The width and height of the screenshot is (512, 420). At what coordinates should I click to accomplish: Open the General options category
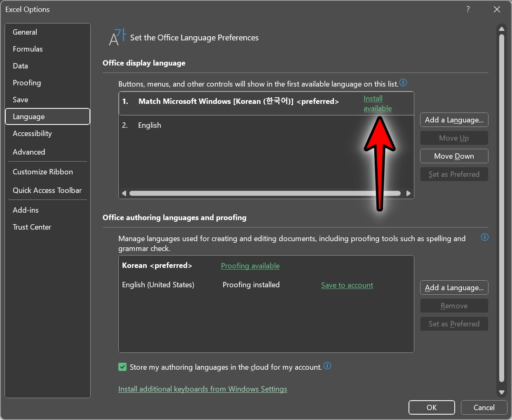47,32
